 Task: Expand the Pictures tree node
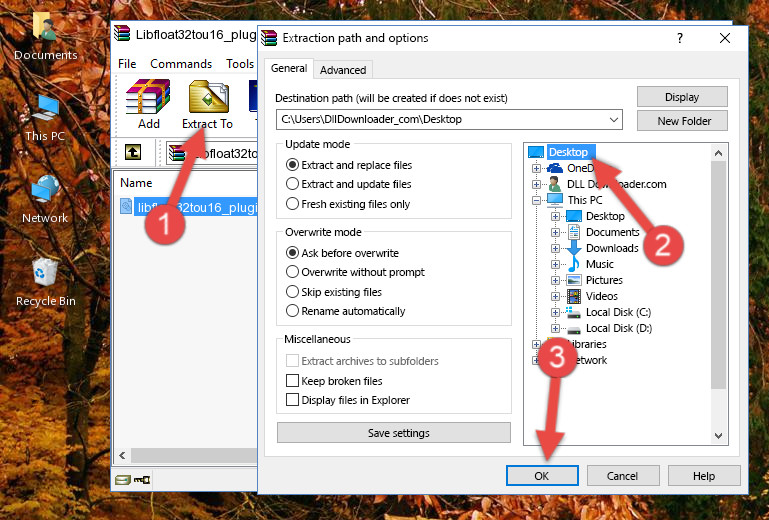555,280
